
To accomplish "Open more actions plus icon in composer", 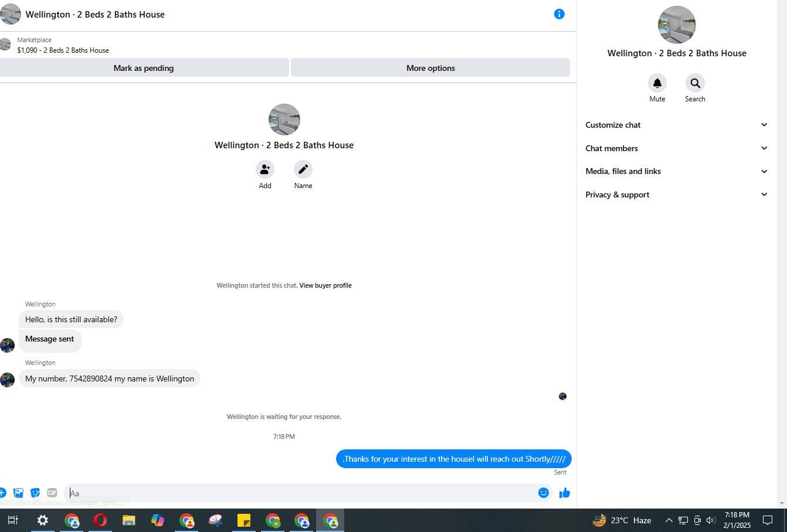I will [x=2, y=493].
